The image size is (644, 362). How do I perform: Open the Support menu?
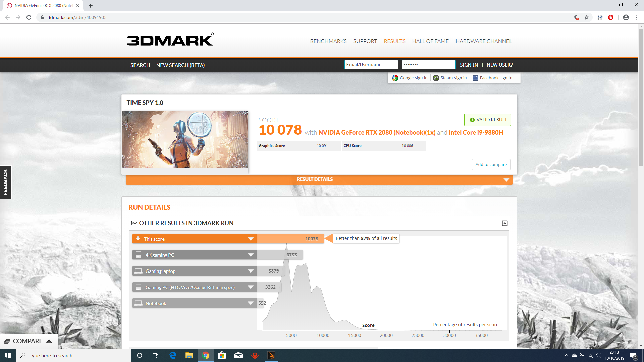[x=365, y=41]
